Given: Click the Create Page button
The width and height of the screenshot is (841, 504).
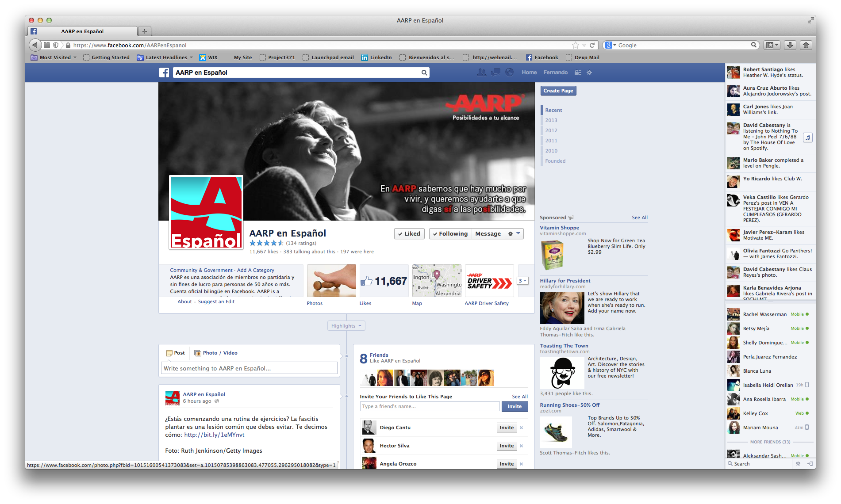Looking at the screenshot, I should pyautogui.click(x=558, y=91).
